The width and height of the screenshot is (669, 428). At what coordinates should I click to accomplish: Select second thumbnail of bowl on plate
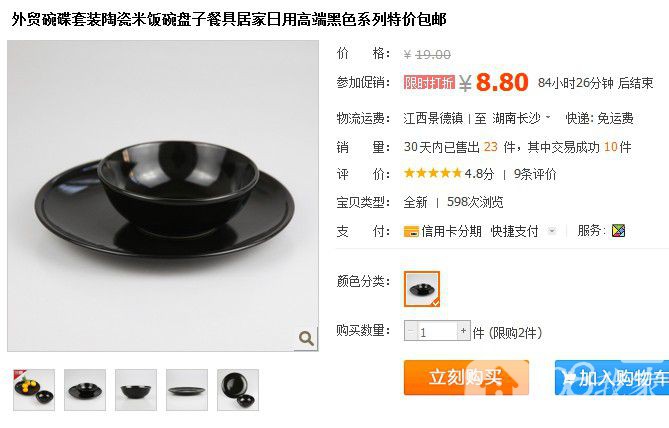coord(85,390)
